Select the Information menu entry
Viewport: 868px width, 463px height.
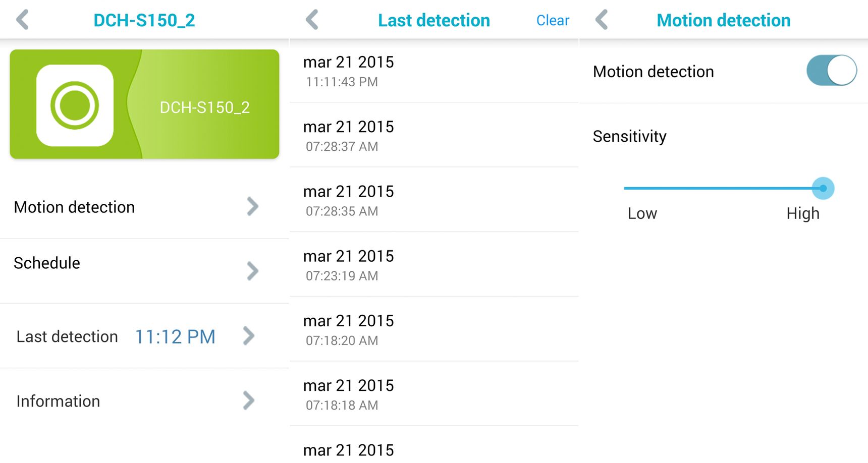[144, 400]
